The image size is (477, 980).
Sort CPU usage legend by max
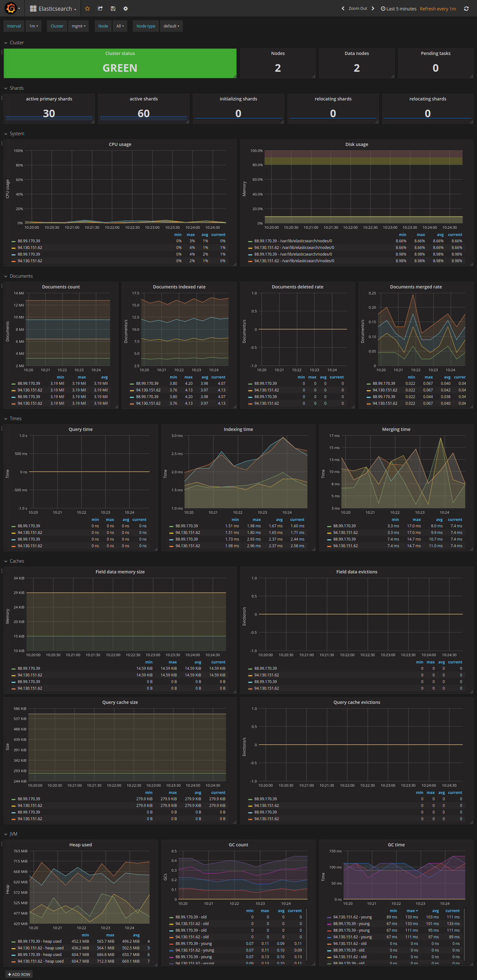pos(190,235)
